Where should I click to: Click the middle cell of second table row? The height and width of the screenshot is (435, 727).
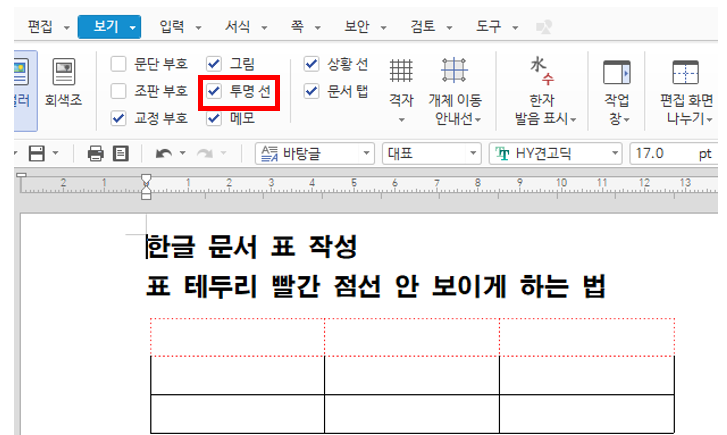[412, 375]
